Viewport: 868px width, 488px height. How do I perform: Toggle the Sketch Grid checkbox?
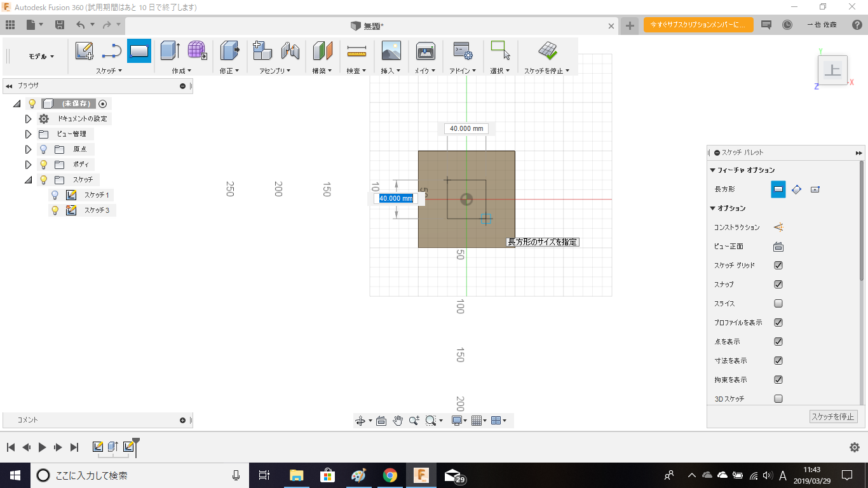click(778, 265)
